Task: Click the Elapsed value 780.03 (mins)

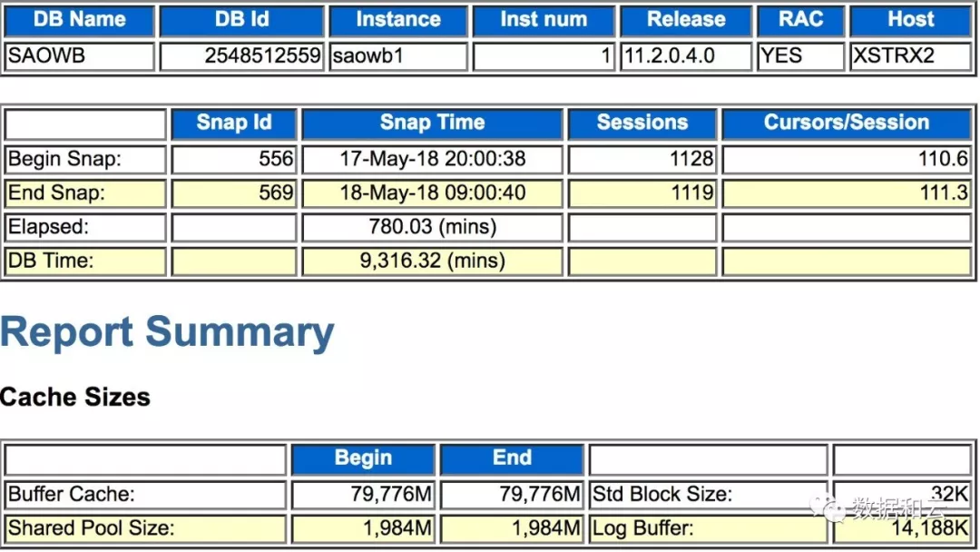Action: click(433, 227)
